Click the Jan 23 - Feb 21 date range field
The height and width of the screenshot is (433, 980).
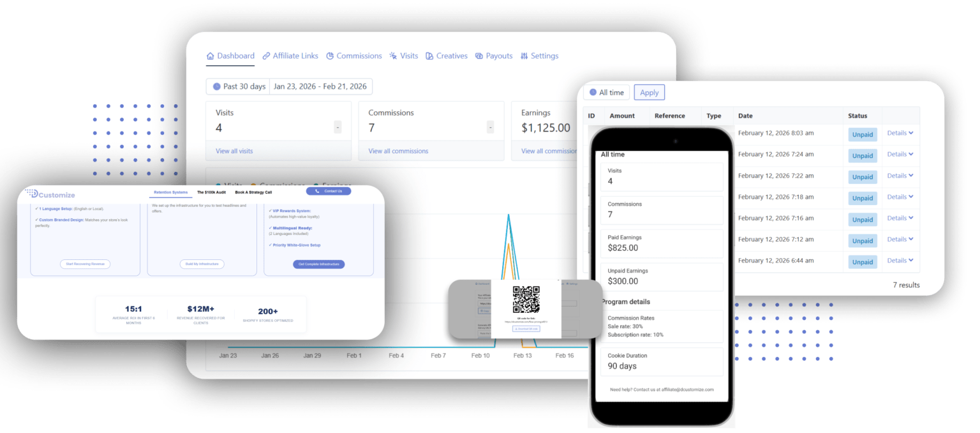point(321,86)
